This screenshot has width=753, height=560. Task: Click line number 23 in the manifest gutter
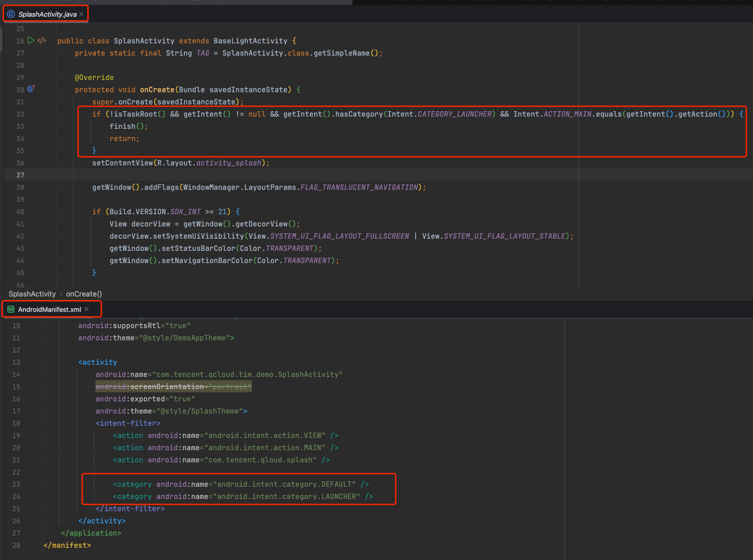pos(16,485)
